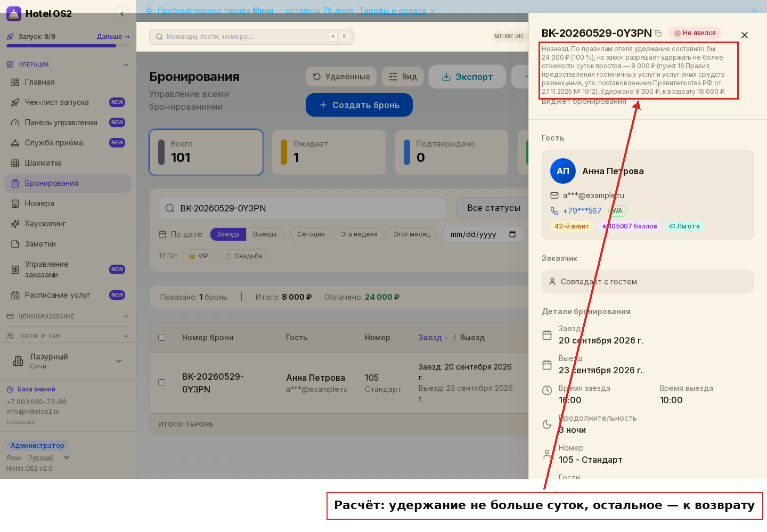Click the Запуск 8/9 progress bar
767x532 pixels.
click(x=68, y=46)
